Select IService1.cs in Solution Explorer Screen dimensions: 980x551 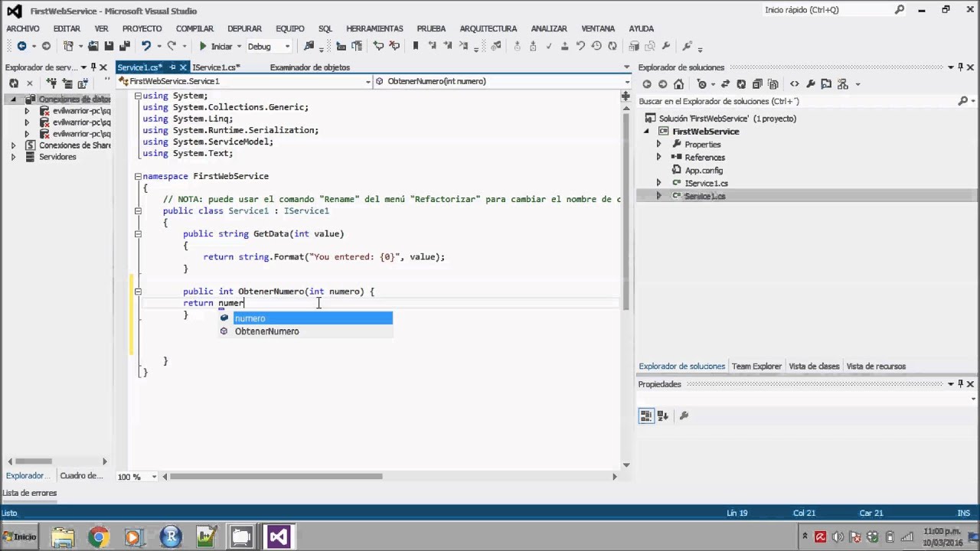[x=706, y=184]
